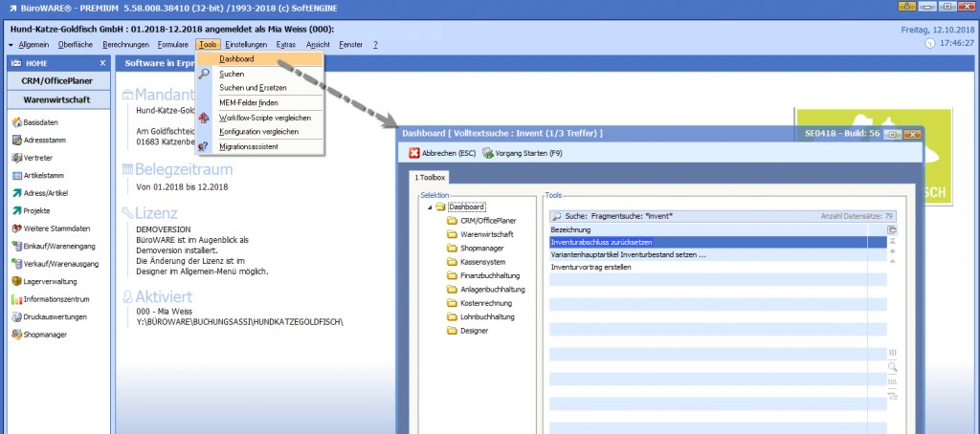
Task: Choose Dashboard in the Tools menu
Action: 236,59
